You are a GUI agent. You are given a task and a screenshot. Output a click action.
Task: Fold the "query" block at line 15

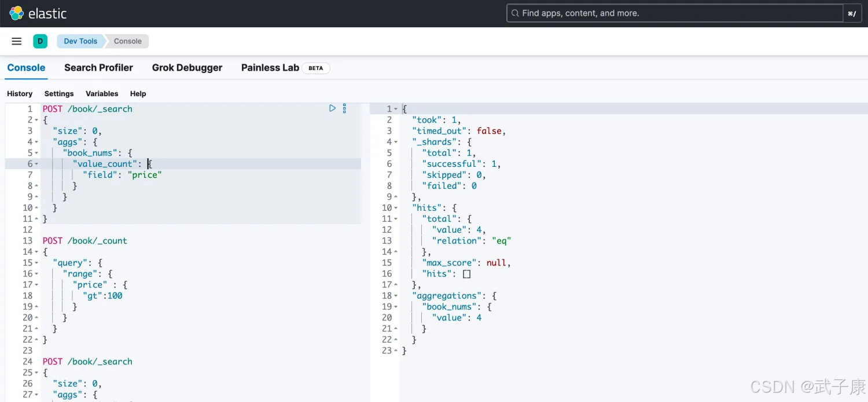[37, 263]
